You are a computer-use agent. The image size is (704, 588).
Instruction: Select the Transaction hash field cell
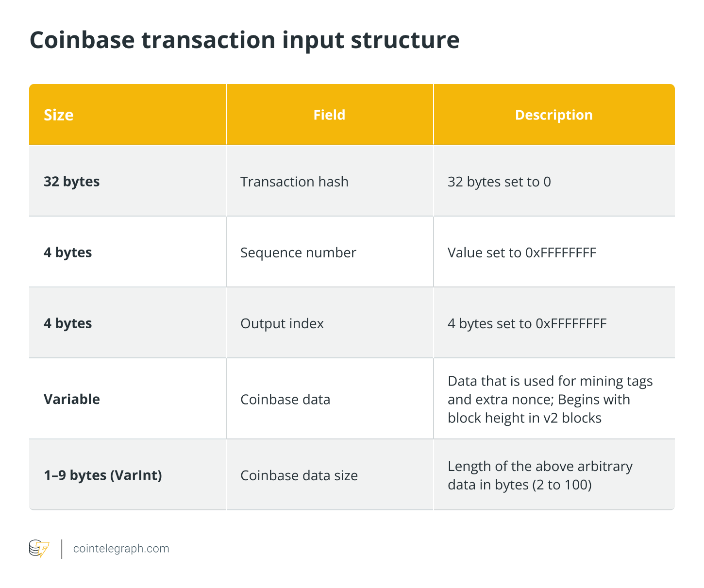[330, 182]
